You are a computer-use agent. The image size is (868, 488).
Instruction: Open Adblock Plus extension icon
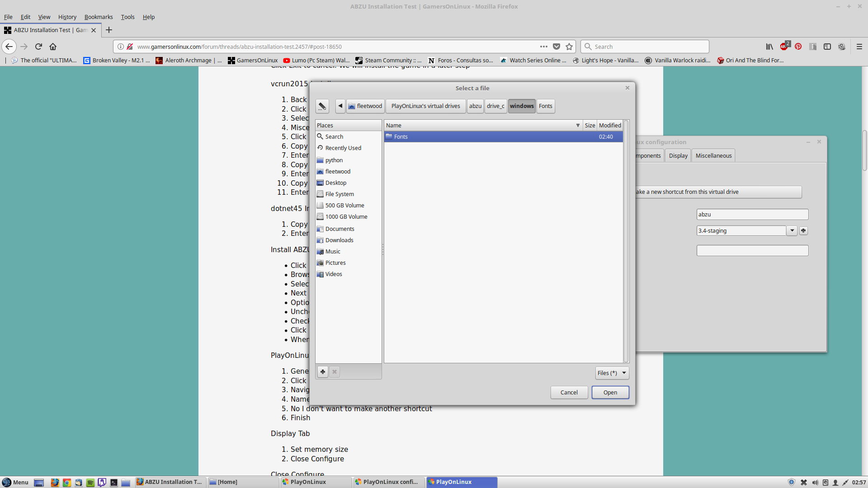tap(784, 46)
